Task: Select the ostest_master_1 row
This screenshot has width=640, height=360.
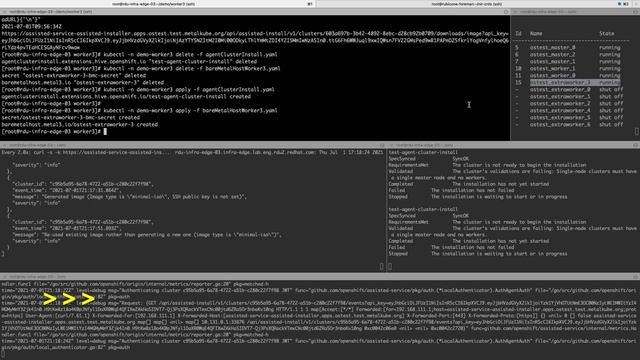Action: pos(568,61)
